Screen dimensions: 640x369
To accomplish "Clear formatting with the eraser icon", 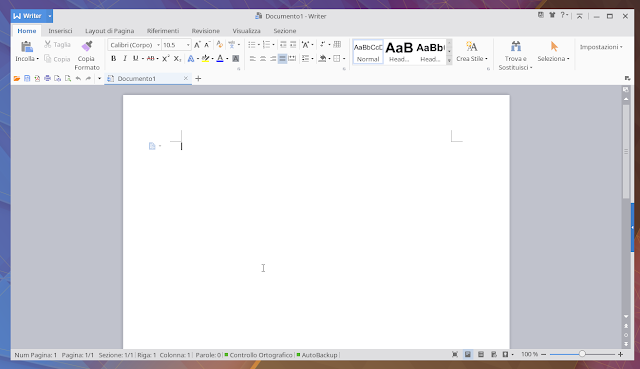I will 219,44.
